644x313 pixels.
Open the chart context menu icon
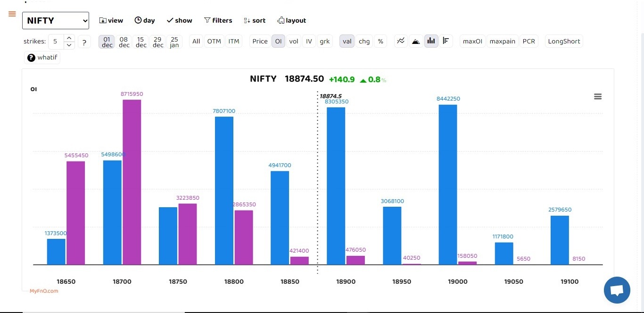(x=598, y=97)
